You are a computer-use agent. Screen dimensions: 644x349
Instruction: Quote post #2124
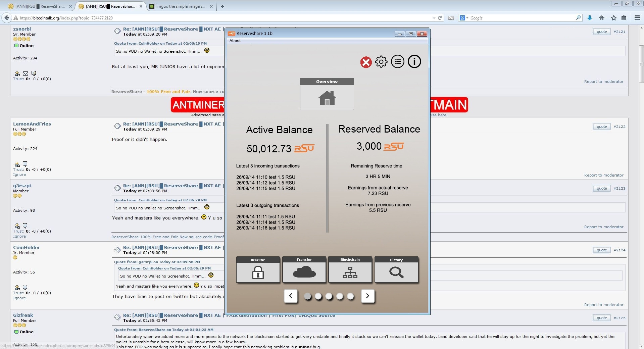pos(601,250)
